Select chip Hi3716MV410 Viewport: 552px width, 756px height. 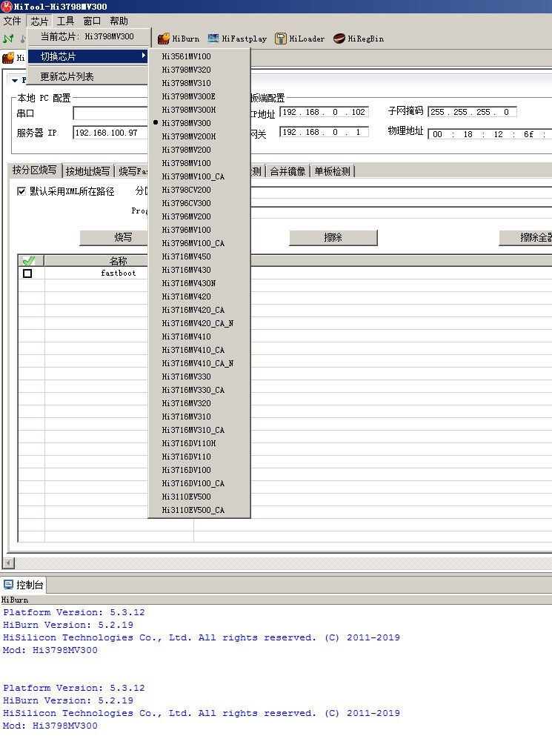[199, 336]
